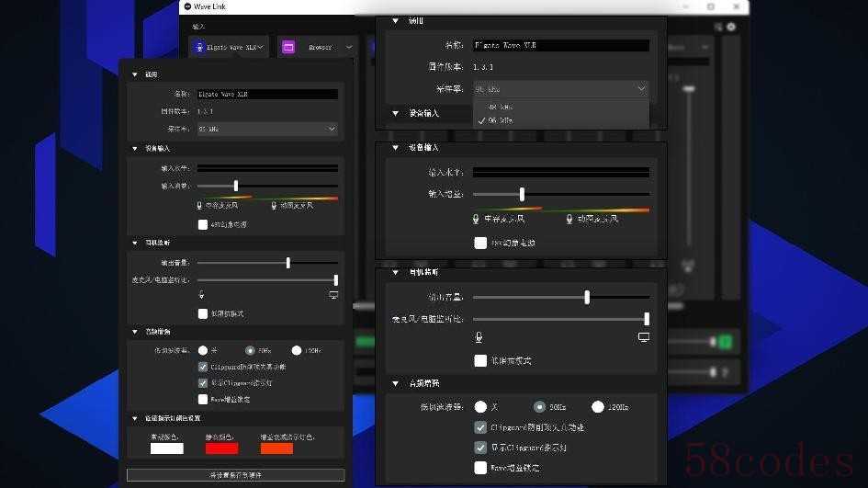
Task: Click device name field in enlarged panel
Action: click(561, 45)
